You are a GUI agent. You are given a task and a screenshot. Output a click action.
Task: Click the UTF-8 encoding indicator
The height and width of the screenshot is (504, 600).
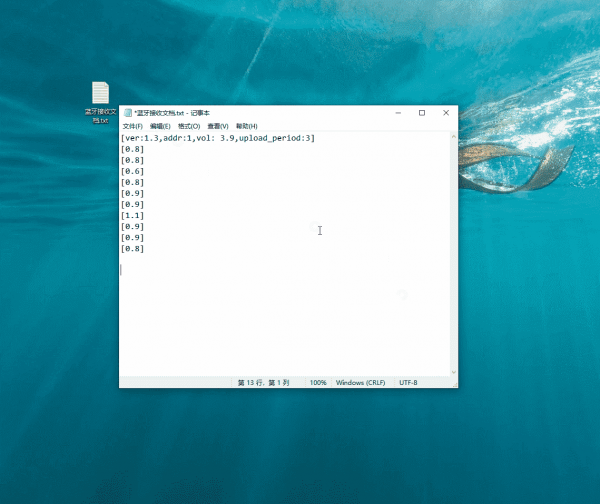408,383
